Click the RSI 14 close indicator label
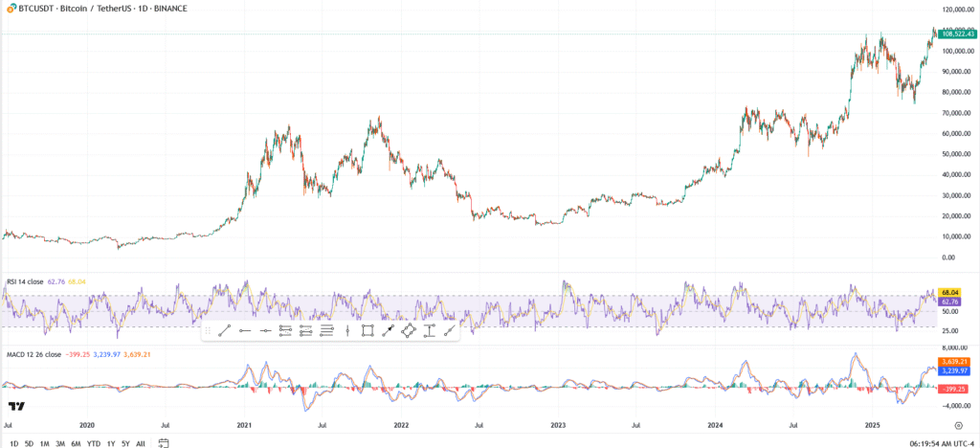Image resolution: width=980 pixels, height=448 pixels. pyautogui.click(x=25, y=281)
